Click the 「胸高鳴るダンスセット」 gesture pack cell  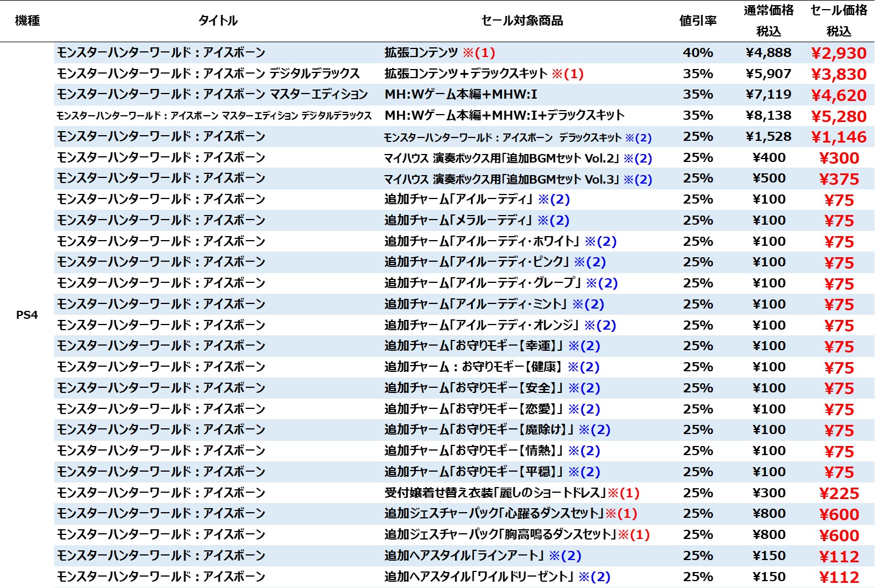[517, 534]
